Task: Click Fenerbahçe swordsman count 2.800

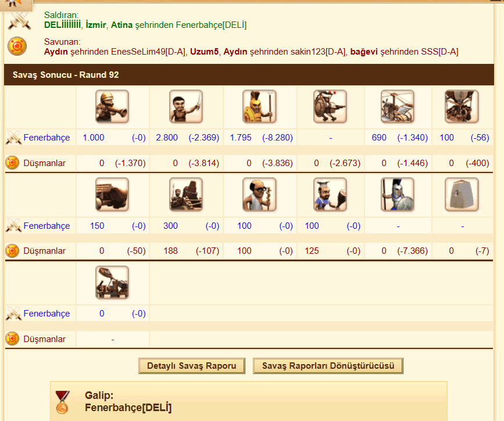Action: 167,138
